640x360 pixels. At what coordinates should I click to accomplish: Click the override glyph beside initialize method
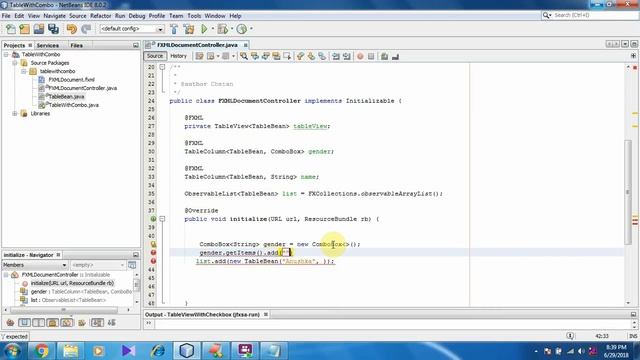pyautogui.click(x=153, y=219)
